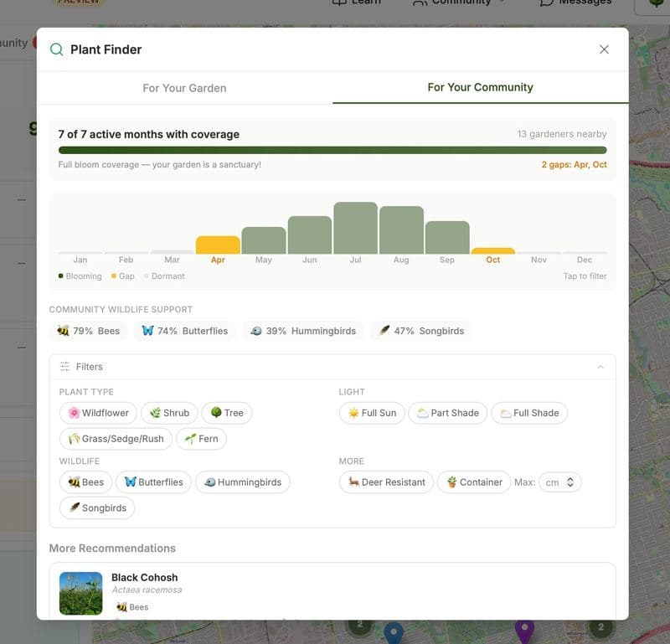The width and height of the screenshot is (670, 644).
Task: Toggle the Container filter on
Action: click(474, 482)
